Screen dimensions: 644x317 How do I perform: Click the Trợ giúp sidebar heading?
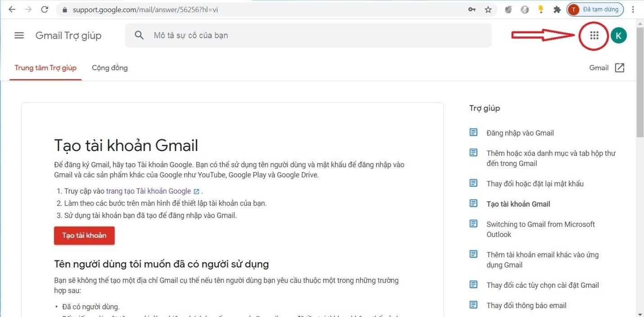pos(485,108)
